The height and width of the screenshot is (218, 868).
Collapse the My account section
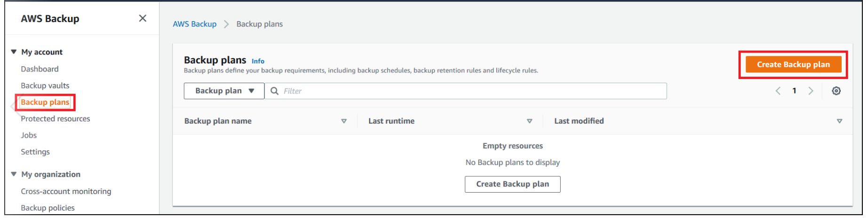(x=14, y=52)
